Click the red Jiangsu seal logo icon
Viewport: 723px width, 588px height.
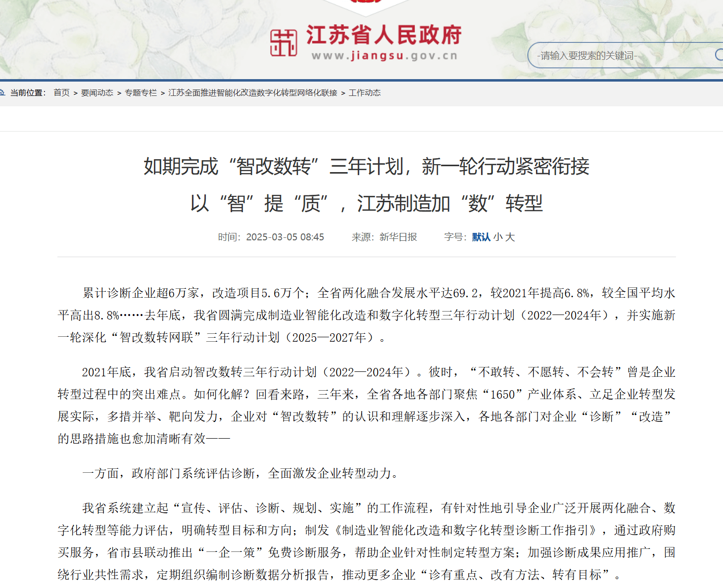pos(284,43)
